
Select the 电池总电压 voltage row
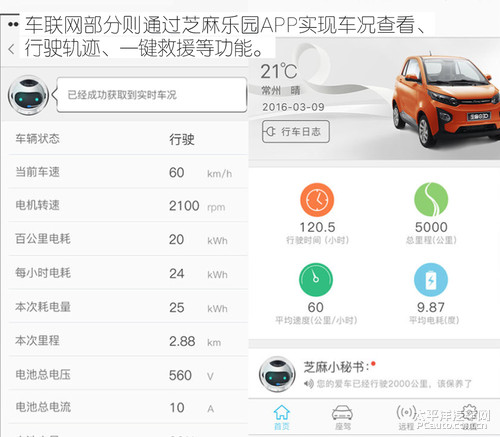[128, 375]
